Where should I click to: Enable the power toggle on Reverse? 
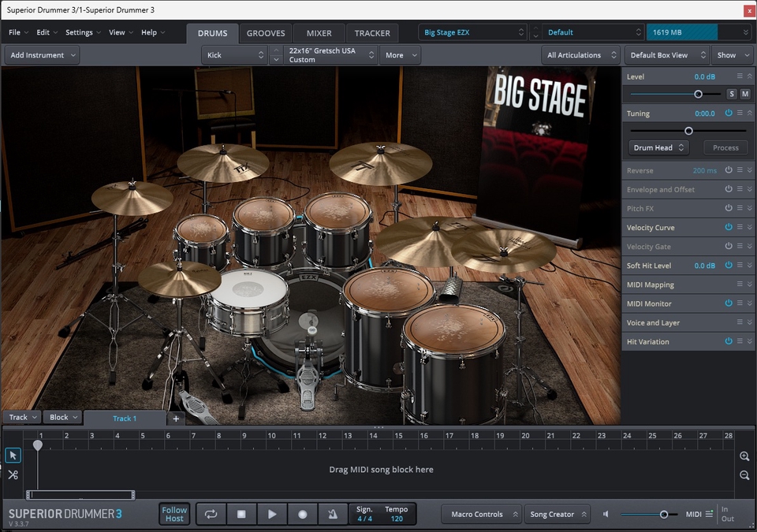729,169
